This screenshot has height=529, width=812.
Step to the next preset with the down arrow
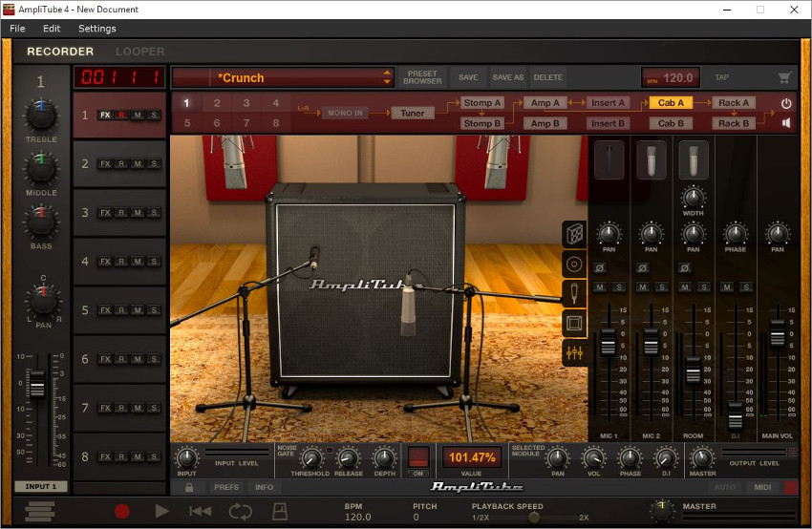coord(387,82)
